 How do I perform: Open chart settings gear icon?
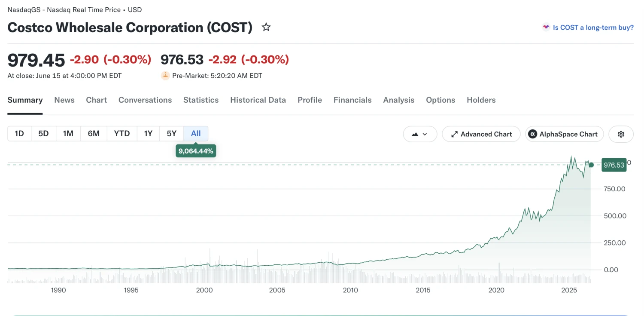[621, 134]
